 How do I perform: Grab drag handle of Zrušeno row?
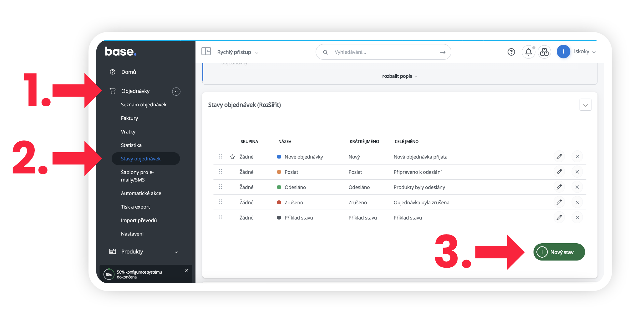(x=221, y=202)
